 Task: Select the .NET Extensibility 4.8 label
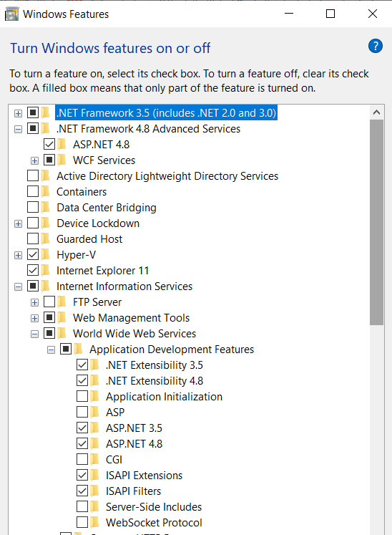(x=155, y=381)
